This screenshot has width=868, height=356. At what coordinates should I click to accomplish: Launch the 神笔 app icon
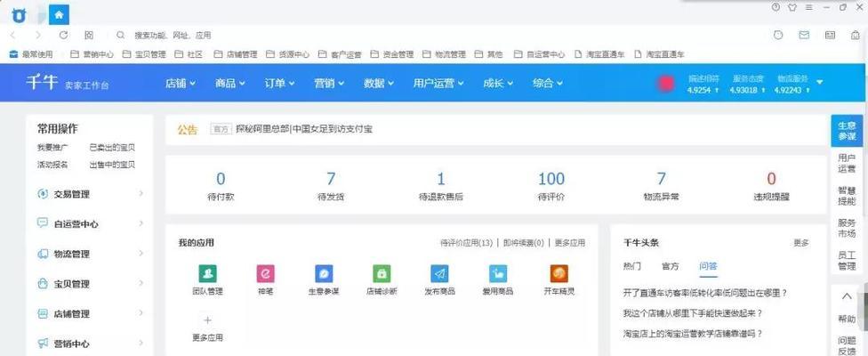pyautogui.click(x=266, y=273)
